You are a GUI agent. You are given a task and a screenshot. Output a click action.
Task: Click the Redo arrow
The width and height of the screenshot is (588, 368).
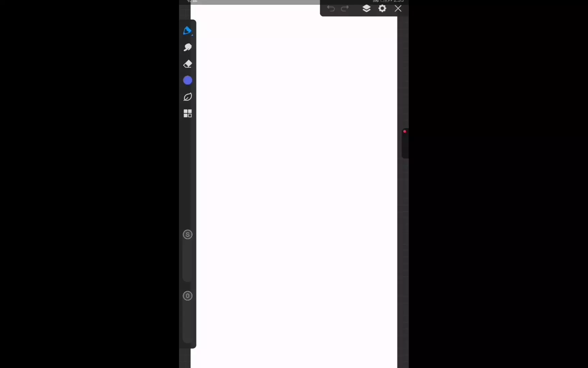345,9
